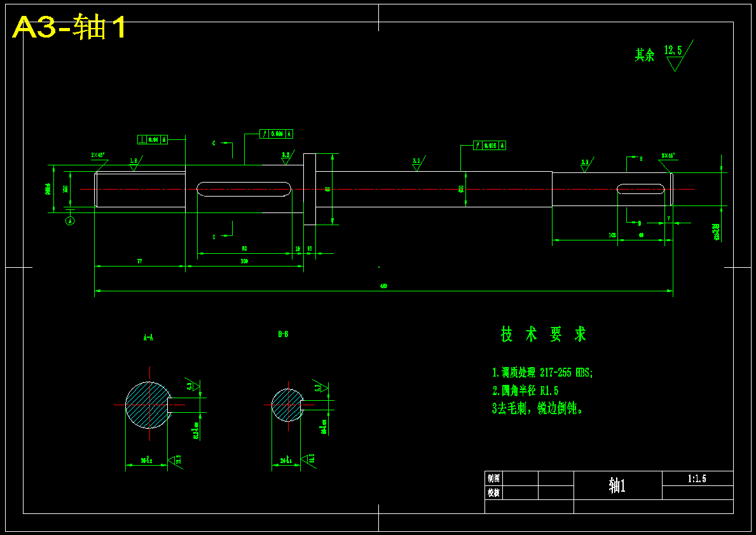Select the '技 术 要 求' heading
The height and width of the screenshot is (535, 756).
544,334
